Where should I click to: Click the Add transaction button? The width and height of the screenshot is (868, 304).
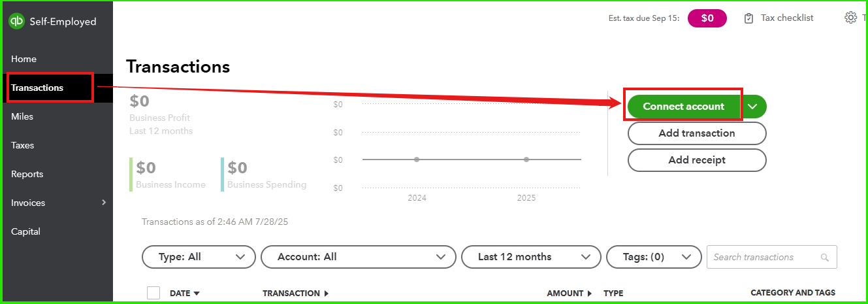697,133
